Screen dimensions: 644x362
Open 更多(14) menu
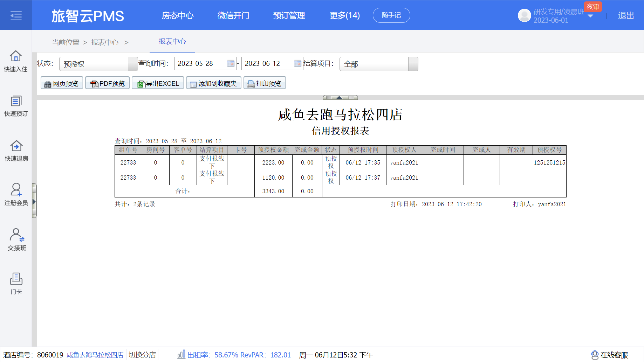[345, 15]
